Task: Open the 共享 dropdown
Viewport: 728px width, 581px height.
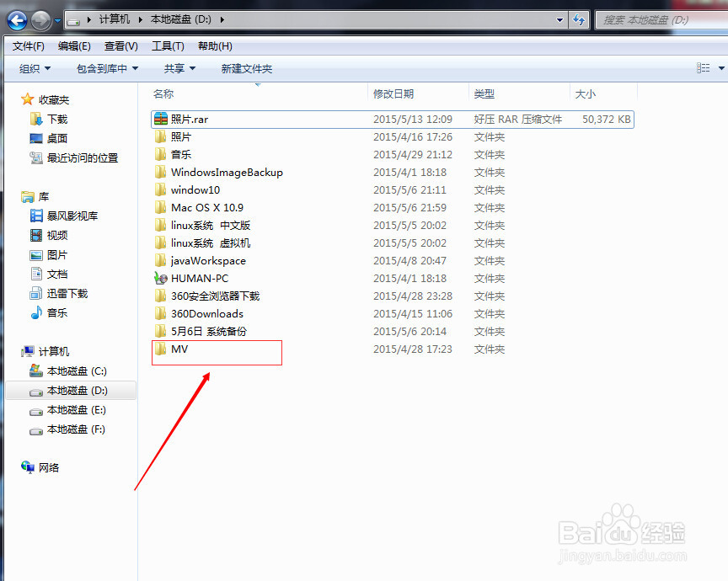Action: [179, 69]
